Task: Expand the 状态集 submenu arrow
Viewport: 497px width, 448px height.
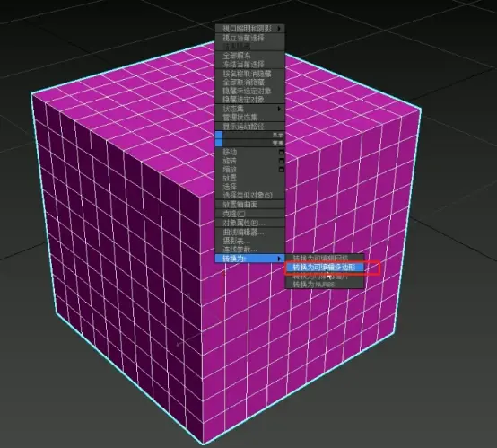Action: (x=279, y=109)
